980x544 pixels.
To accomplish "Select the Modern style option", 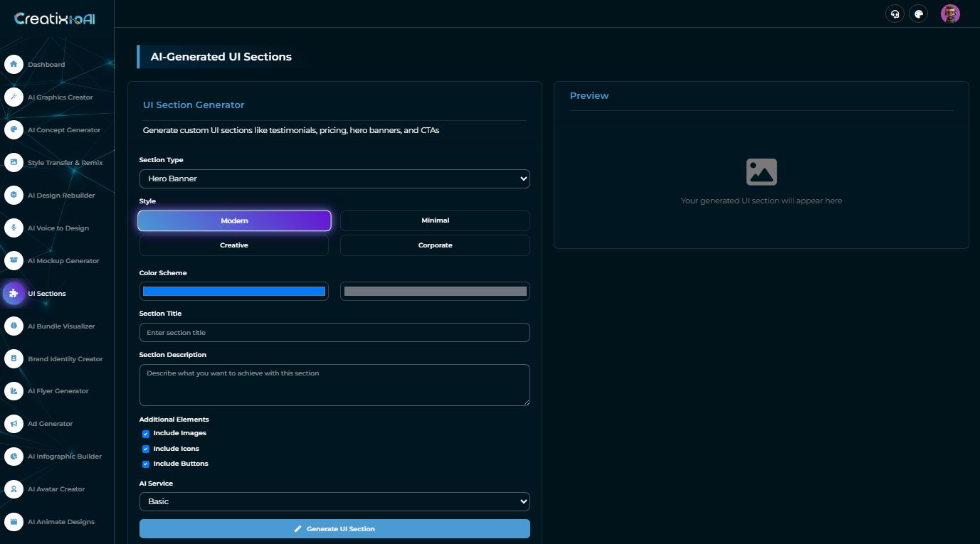I will tap(234, 221).
